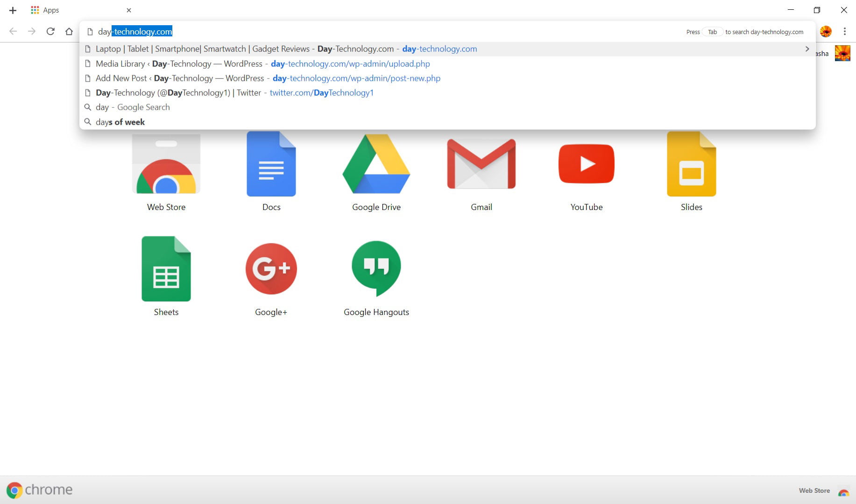The height and width of the screenshot is (504, 856).
Task: Select the Apps tab
Action: 79,10
